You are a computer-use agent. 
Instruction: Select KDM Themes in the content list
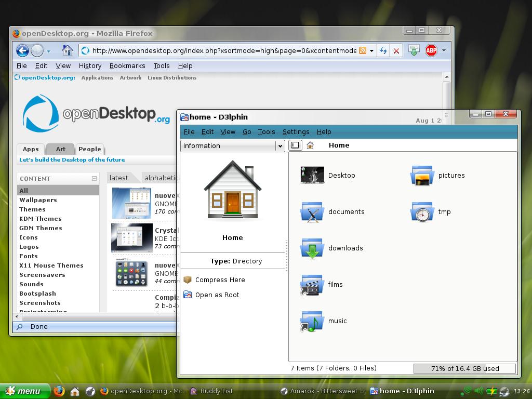[41, 219]
